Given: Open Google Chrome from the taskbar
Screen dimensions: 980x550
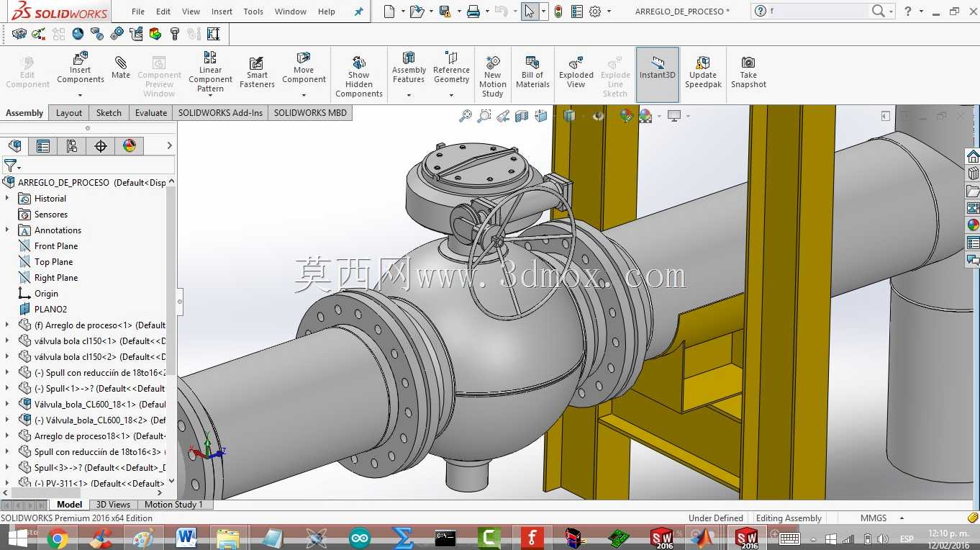Looking at the screenshot, I should [x=58, y=538].
